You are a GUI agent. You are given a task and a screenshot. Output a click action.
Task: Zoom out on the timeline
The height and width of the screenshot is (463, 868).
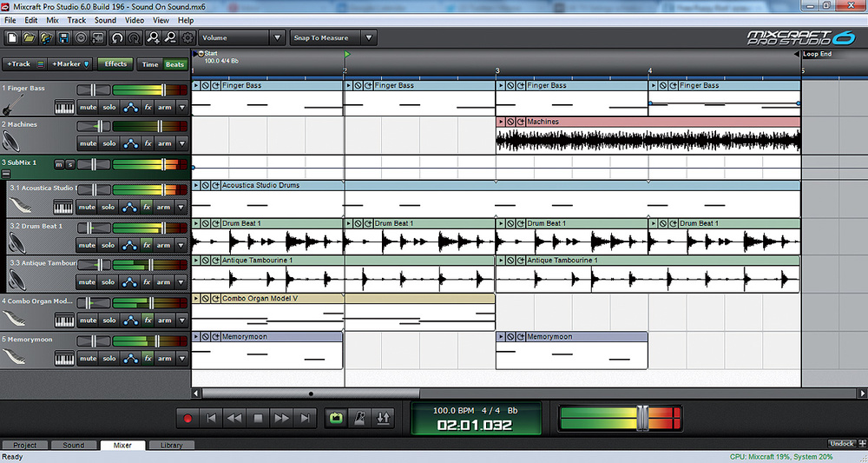click(x=170, y=37)
